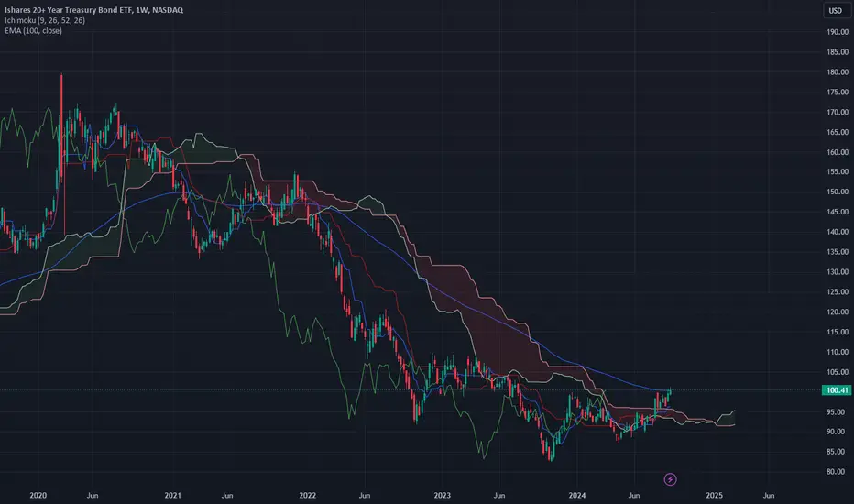Click the 135.00 price axis label
Screen dimensions: 854x504
point(838,252)
